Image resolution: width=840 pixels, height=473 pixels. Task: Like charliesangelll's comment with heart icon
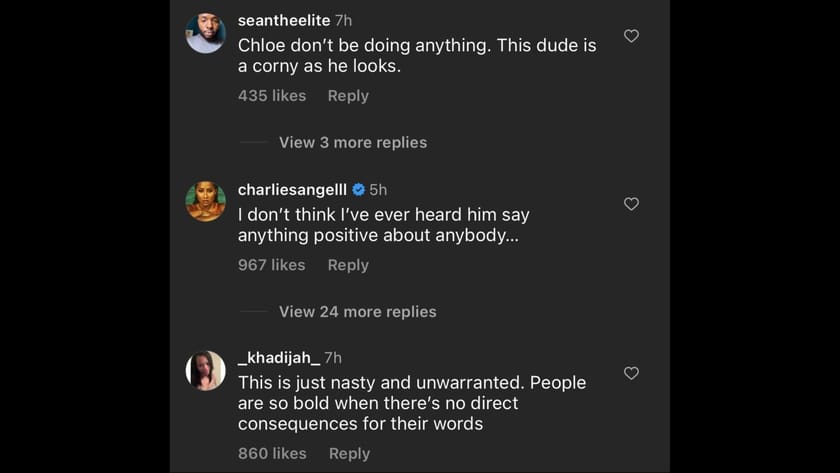[631, 204]
